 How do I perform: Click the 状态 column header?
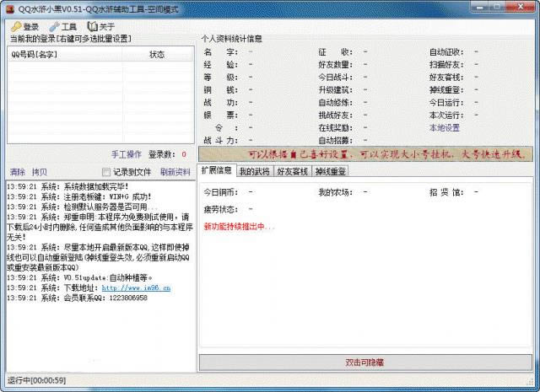(x=158, y=55)
